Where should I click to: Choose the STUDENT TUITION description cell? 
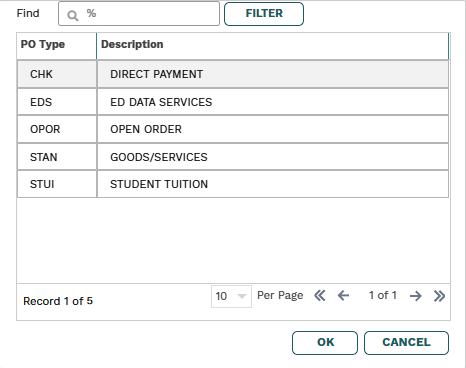point(273,184)
